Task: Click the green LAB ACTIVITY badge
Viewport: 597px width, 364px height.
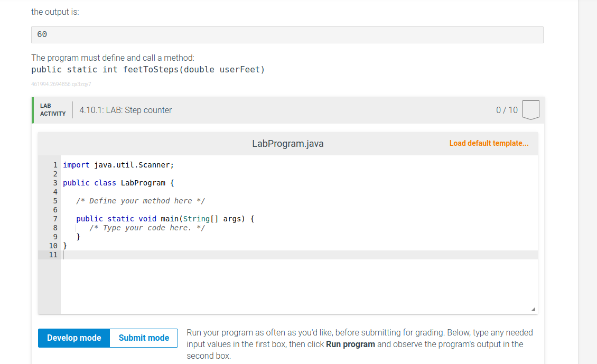Action: pyautogui.click(x=52, y=110)
